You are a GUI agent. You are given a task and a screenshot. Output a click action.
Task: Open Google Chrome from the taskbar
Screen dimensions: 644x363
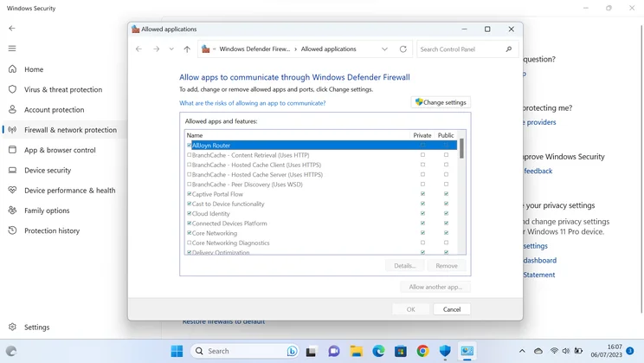point(422,351)
